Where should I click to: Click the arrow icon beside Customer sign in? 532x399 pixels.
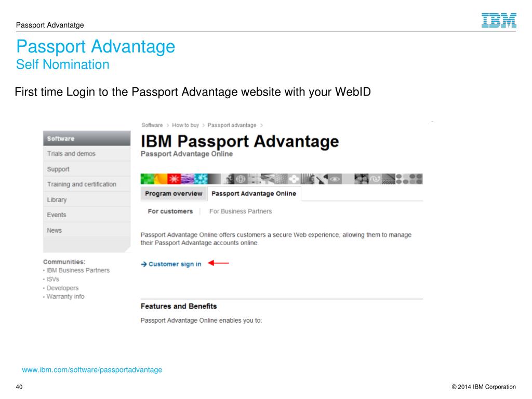144,264
